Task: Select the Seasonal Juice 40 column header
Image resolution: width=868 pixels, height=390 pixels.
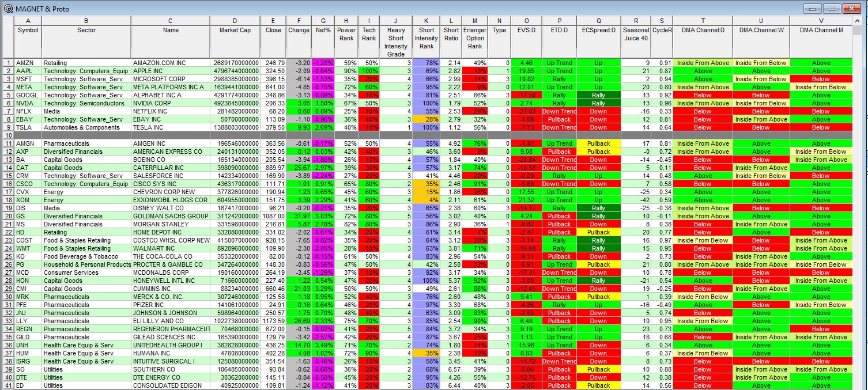Action: coord(636,41)
